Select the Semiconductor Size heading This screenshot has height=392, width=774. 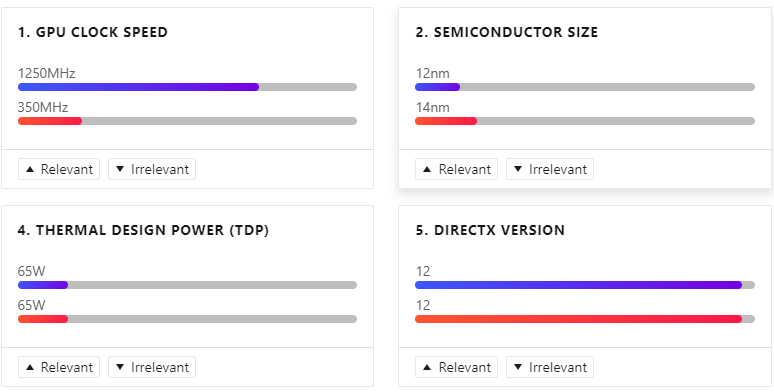tap(507, 33)
